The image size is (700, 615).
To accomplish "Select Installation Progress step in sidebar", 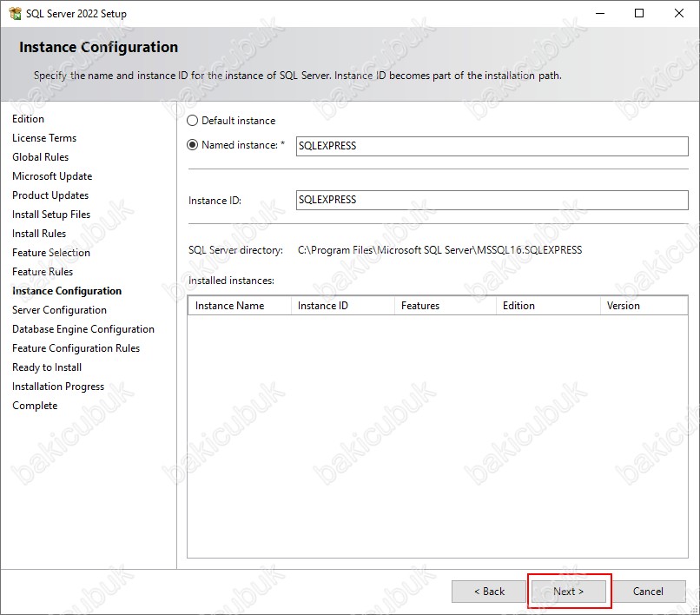I will pyautogui.click(x=58, y=387).
